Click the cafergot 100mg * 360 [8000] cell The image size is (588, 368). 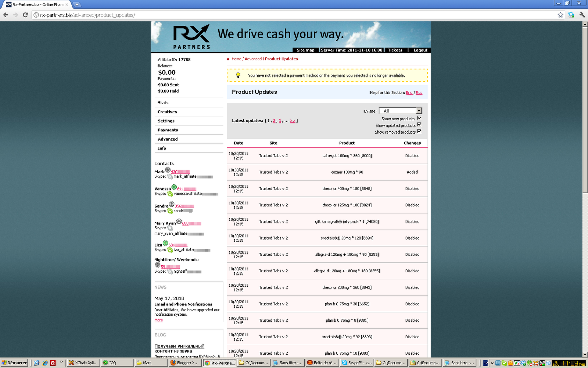347,156
